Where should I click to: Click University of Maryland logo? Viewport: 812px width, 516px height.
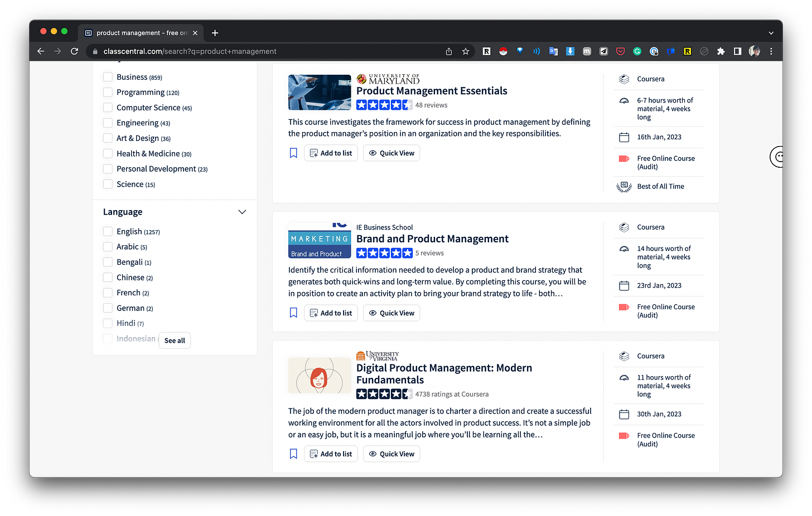pyautogui.click(x=388, y=79)
